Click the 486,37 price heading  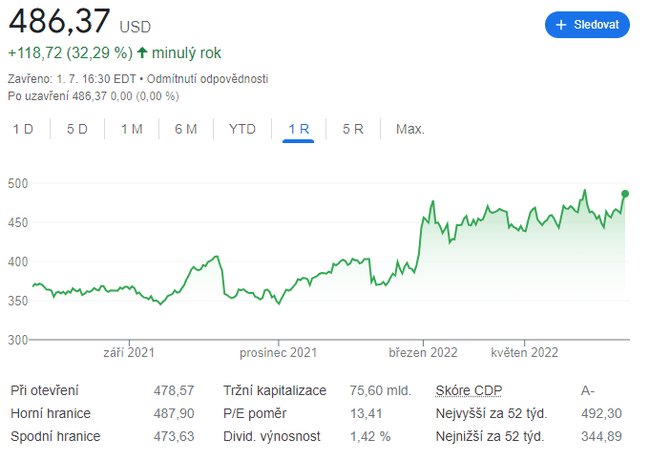(58, 22)
